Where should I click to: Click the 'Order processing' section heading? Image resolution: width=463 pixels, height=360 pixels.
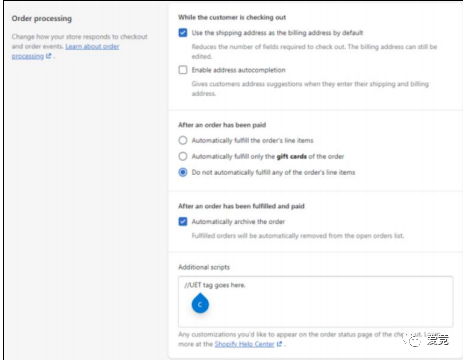coord(42,19)
